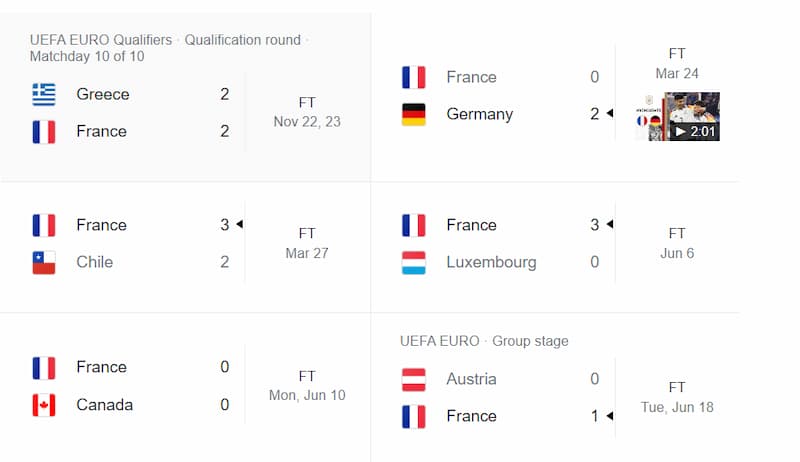Click the Tue, Jun 18 match date

pos(677,407)
